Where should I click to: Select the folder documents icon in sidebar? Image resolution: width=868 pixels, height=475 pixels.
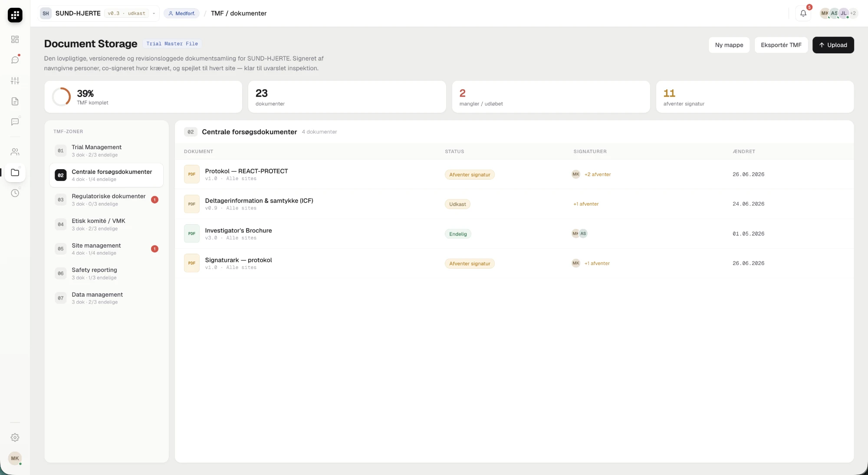tap(15, 172)
